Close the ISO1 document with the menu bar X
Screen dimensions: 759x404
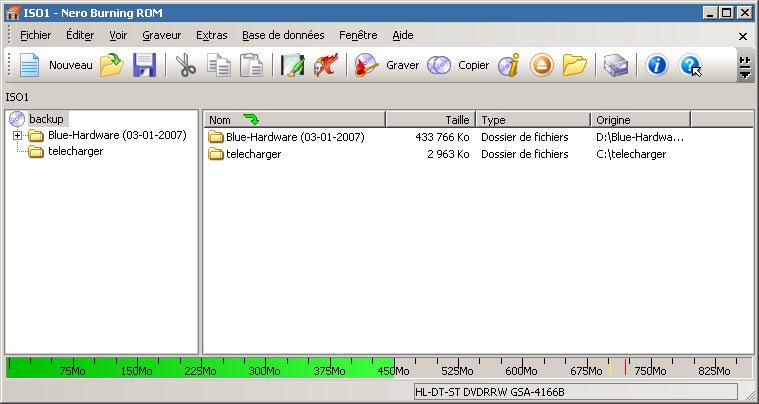click(x=743, y=36)
